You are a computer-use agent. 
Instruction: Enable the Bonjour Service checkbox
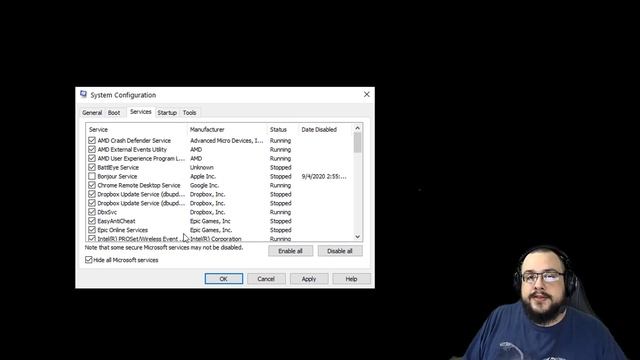(x=92, y=176)
